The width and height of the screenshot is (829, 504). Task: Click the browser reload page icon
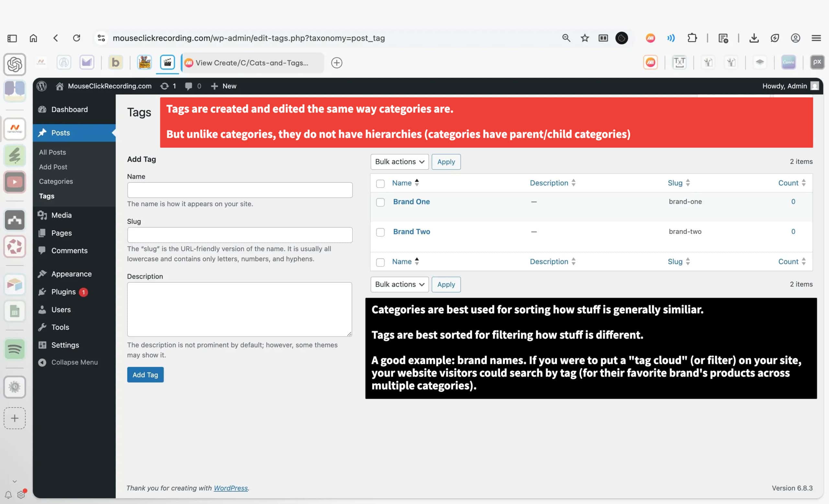(77, 38)
